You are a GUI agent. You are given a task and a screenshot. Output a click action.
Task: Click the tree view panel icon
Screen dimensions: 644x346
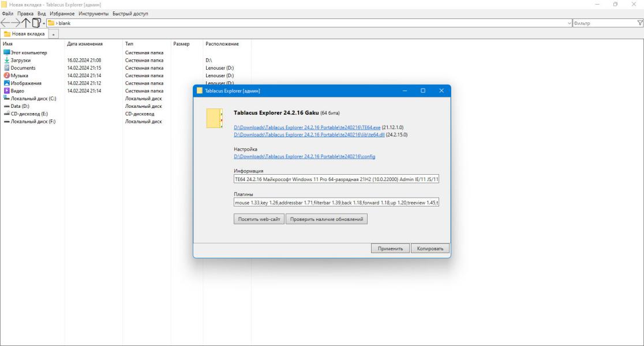tap(36, 23)
